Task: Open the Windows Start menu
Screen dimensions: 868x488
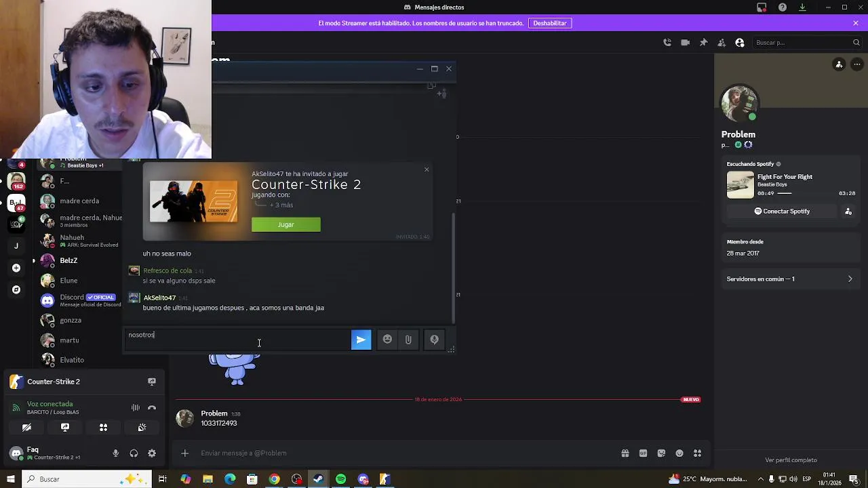Action: tap(10, 479)
